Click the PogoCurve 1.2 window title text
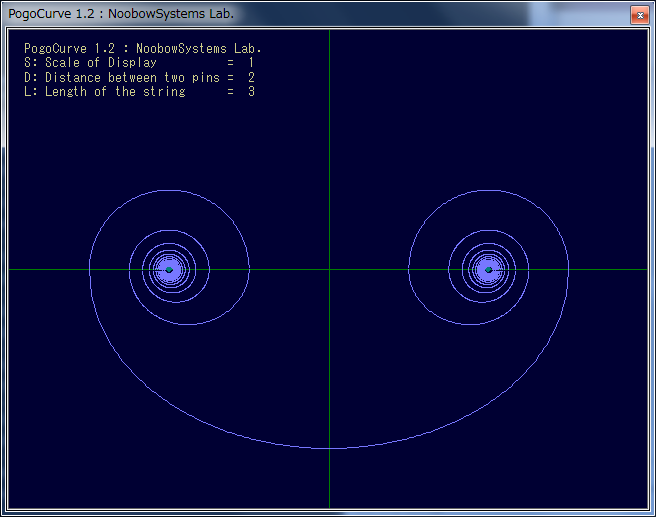 (x=121, y=14)
